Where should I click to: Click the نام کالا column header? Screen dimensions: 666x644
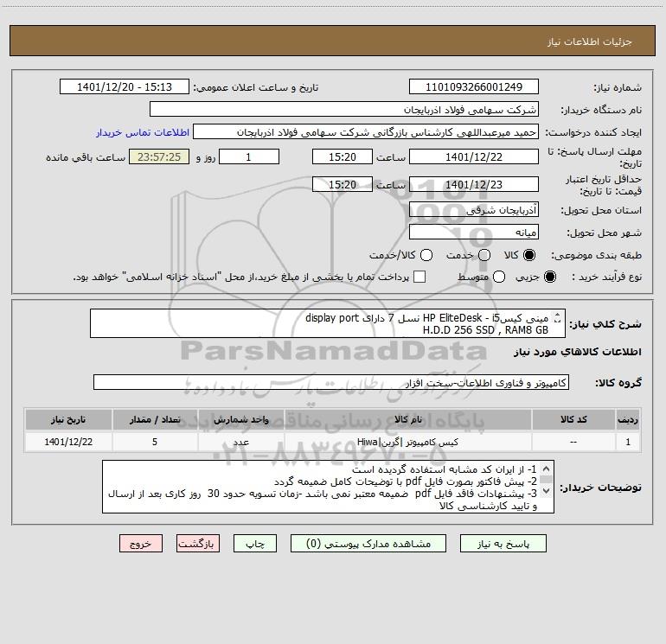407,419
